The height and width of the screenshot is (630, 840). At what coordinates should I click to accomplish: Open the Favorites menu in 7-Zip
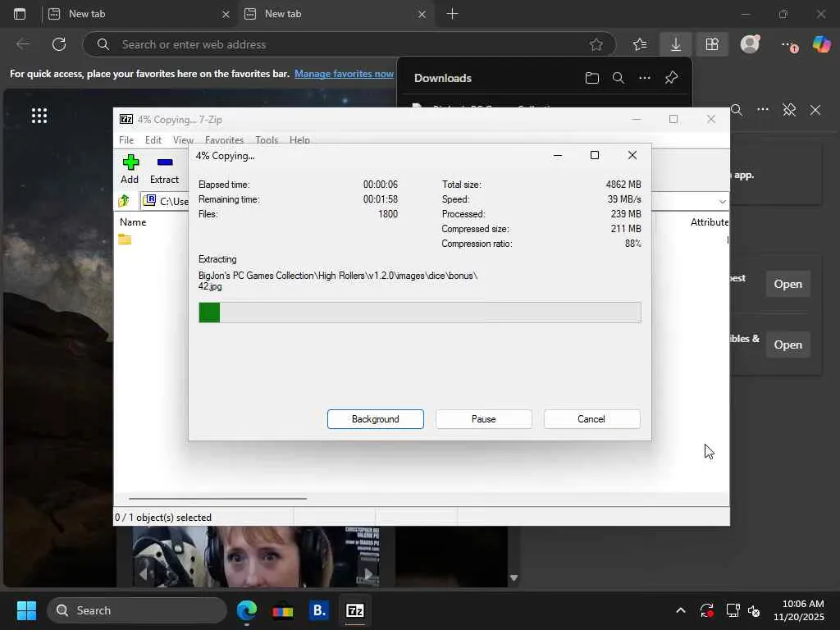tap(224, 139)
